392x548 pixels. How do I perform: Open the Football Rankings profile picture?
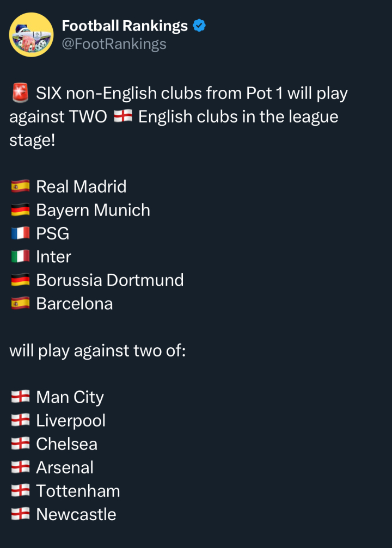click(31, 35)
